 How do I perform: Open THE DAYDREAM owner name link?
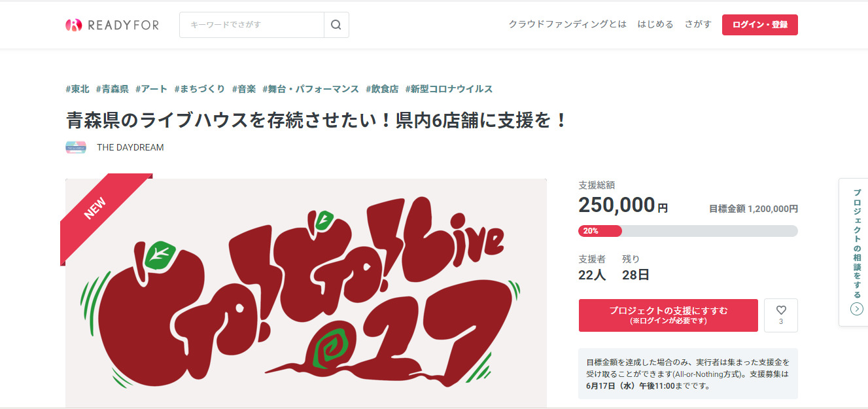click(130, 147)
